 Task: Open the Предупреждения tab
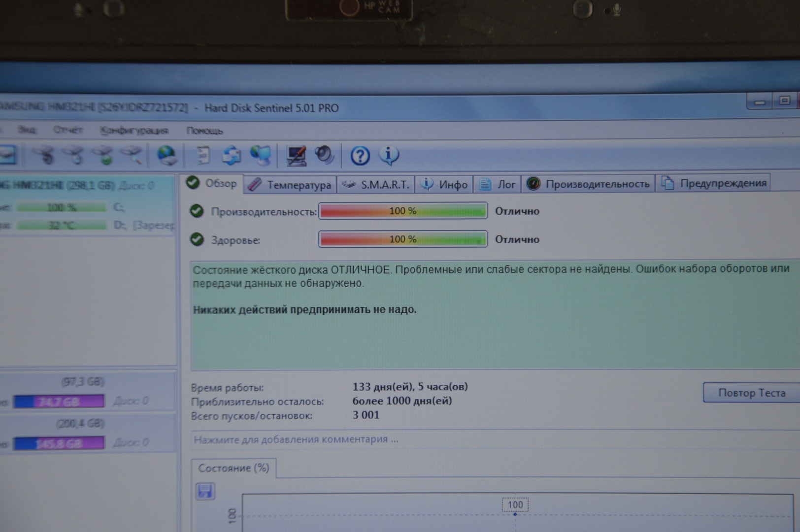715,183
